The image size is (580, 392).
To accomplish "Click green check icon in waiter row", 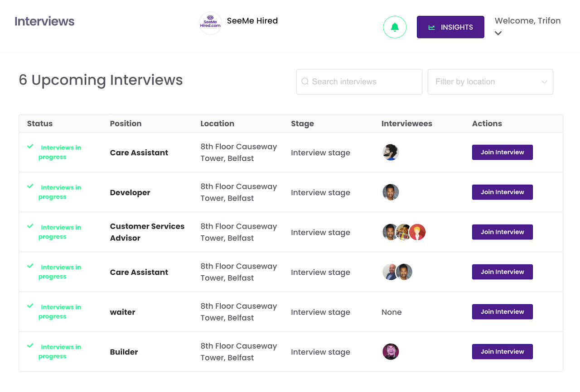I will point(30,306).
